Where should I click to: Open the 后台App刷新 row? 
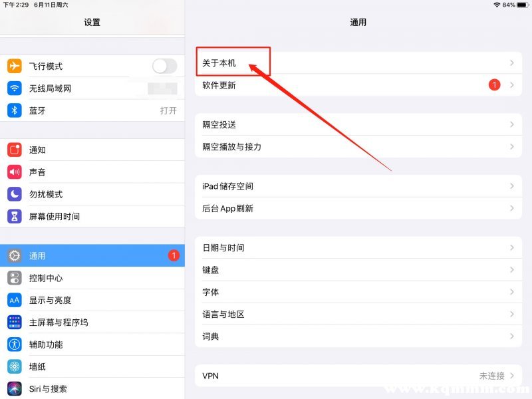click(358, 208)
